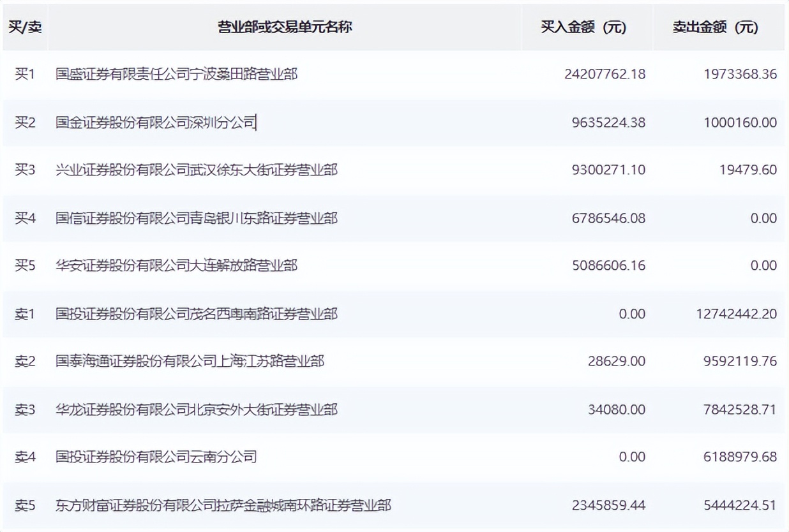Click sell amount 5444224.51
This screenshot has width=789, height=532.
(x=740, y=505)
